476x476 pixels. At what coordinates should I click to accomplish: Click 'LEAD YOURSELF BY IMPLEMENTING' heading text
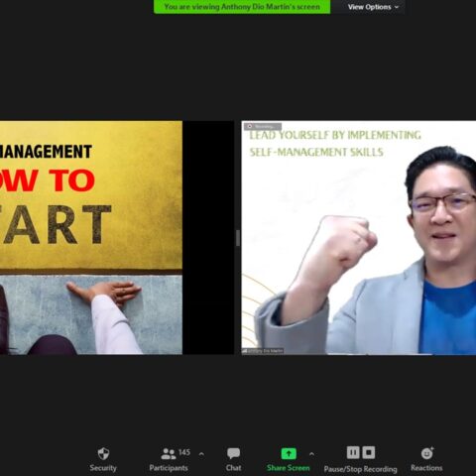(335, 135)
